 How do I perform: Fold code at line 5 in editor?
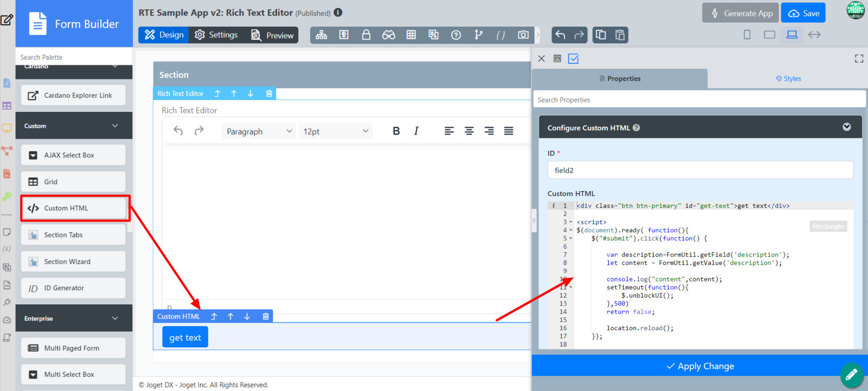pos(571,238)
